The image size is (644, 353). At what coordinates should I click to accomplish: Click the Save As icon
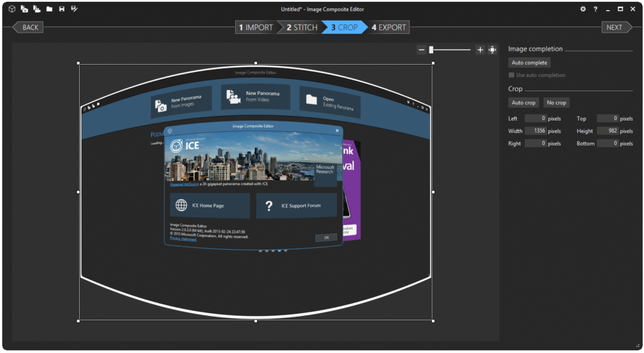74,9
